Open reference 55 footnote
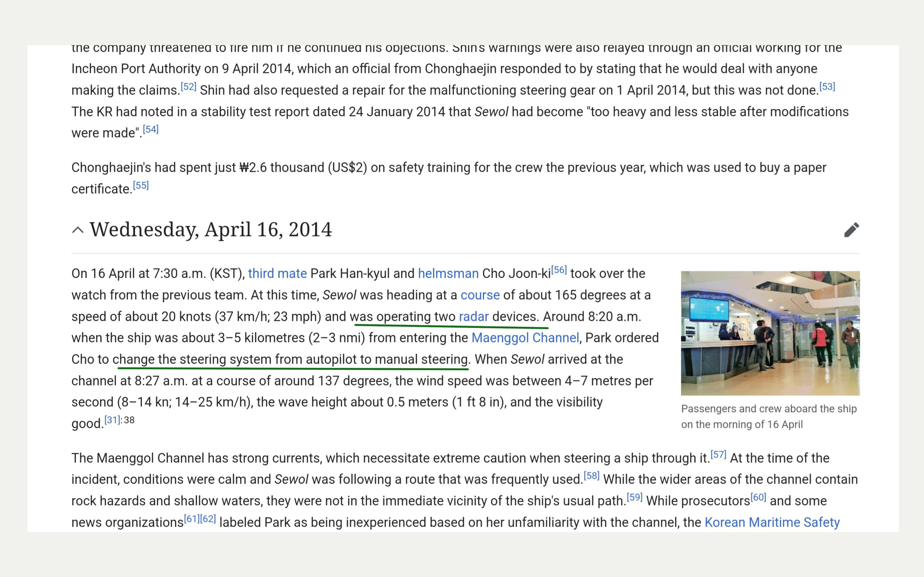 click(141, 185)
